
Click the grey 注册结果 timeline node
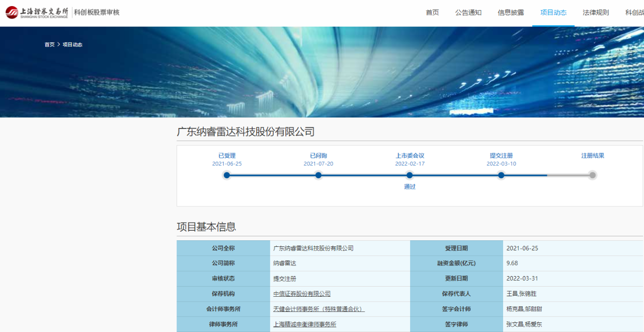click(593, 175)
